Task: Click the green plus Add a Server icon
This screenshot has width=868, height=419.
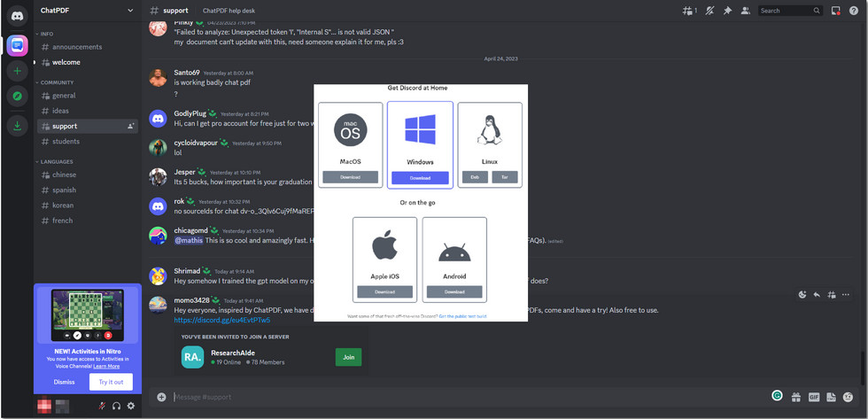Action: point(17,71)
